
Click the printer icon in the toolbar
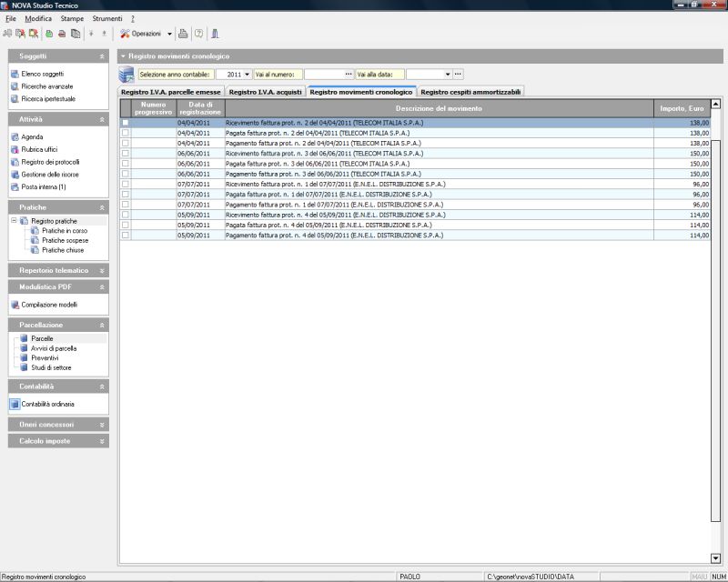click(x=183, y=34)
